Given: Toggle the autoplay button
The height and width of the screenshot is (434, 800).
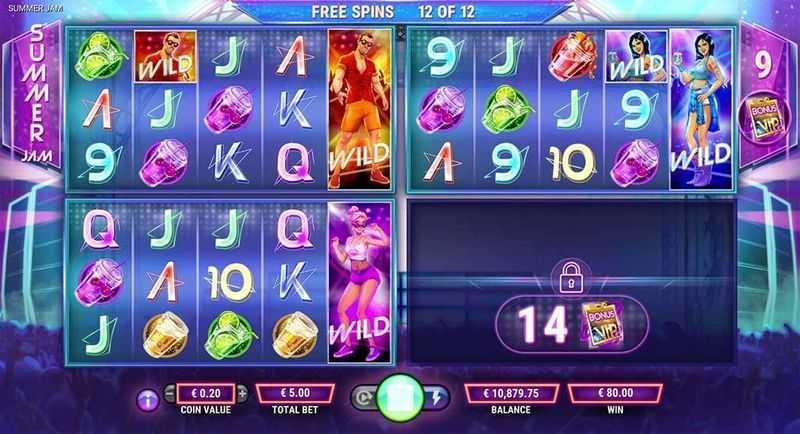Looking at the screenshot, I should [363, 397].
